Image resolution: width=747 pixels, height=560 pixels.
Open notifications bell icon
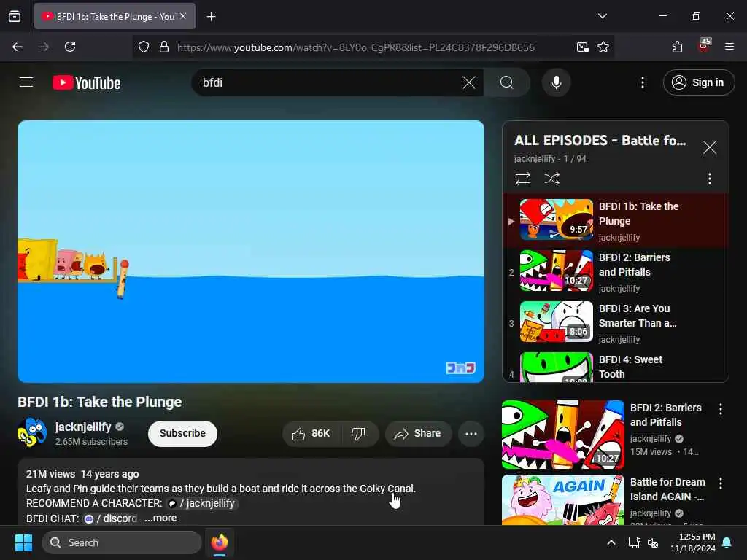click(x=727, y=542)
